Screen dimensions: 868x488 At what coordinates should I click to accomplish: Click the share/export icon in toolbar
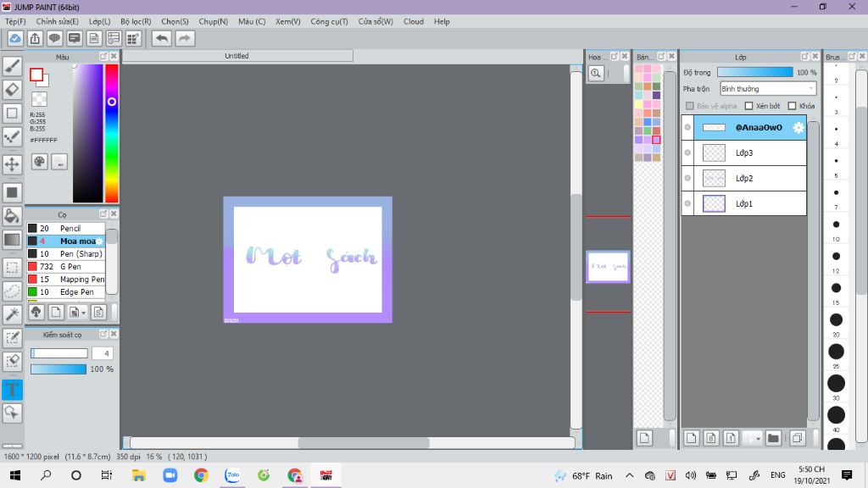click(35, 38)
